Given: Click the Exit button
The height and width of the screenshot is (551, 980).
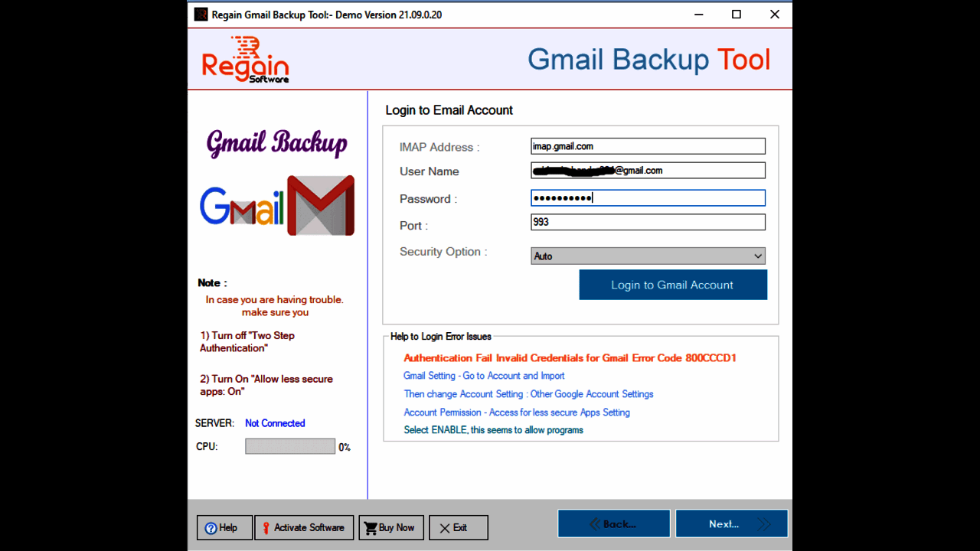Looking at the screenshot, I should 458,527.
